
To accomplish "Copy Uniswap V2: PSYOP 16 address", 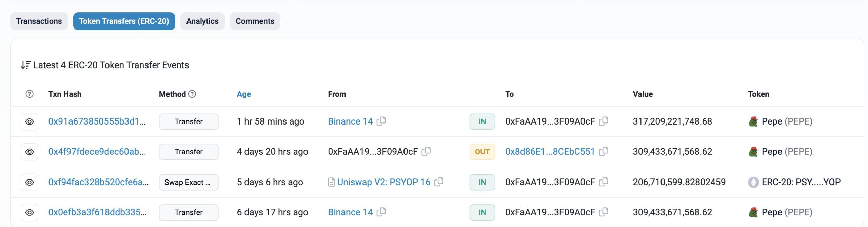I will click(439, 182).
